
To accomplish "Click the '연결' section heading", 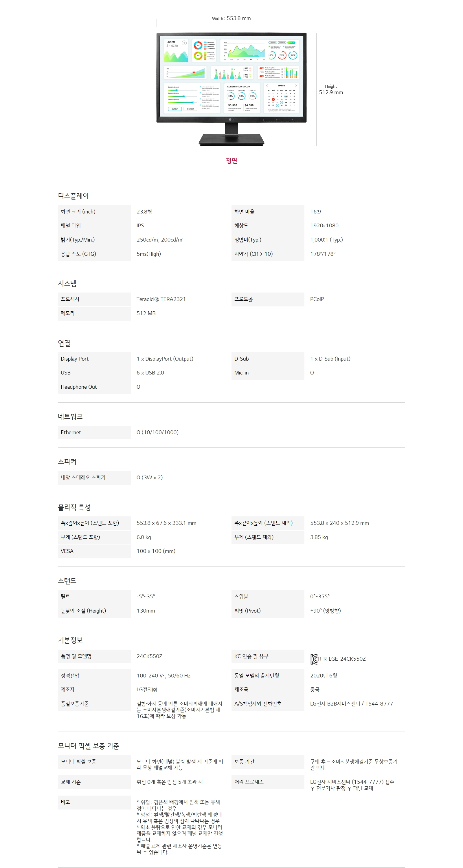I will 64,343.
